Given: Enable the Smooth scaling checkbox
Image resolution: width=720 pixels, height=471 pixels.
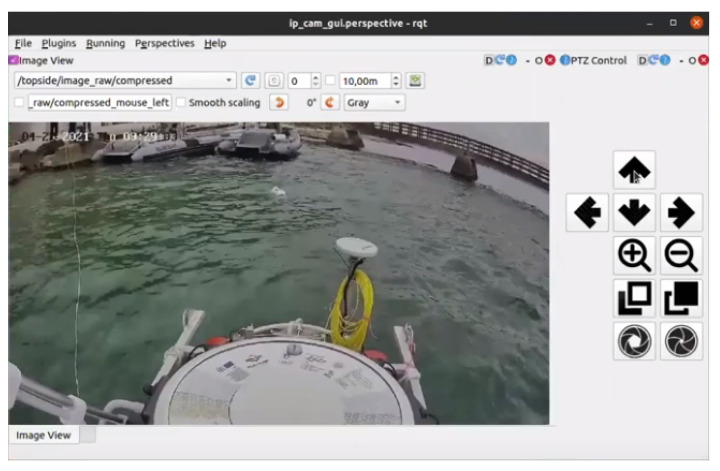Looking at the screenshot, I should pyautogui.click(x=181, y=102).
